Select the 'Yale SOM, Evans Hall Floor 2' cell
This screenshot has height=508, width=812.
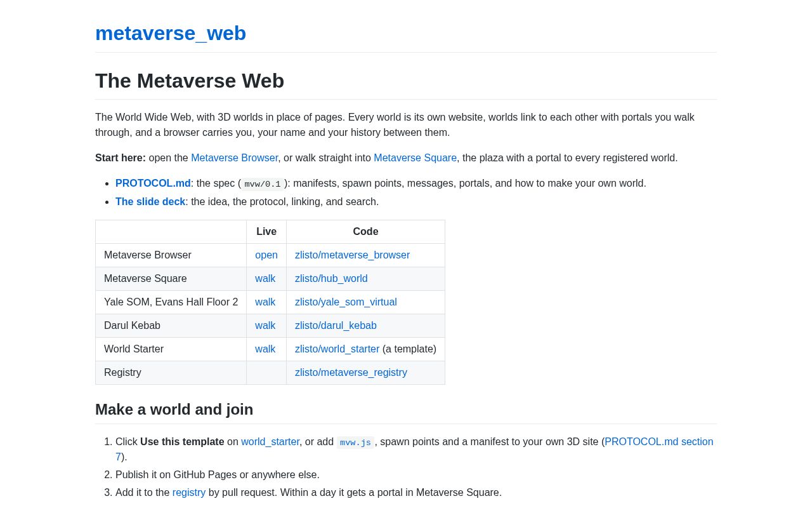click(x=171, y=302)
